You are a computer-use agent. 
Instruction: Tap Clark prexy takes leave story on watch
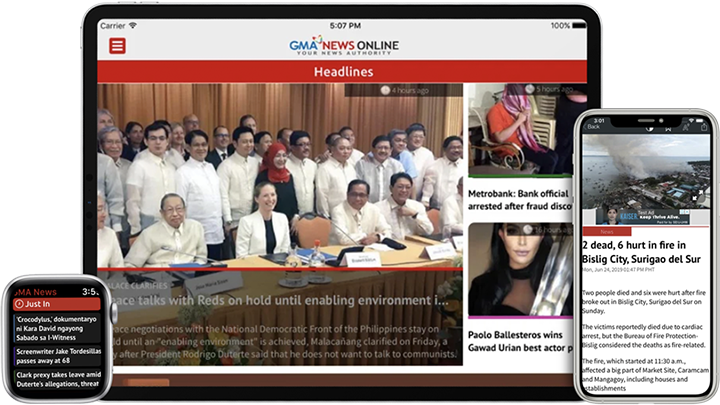(55, 382)
